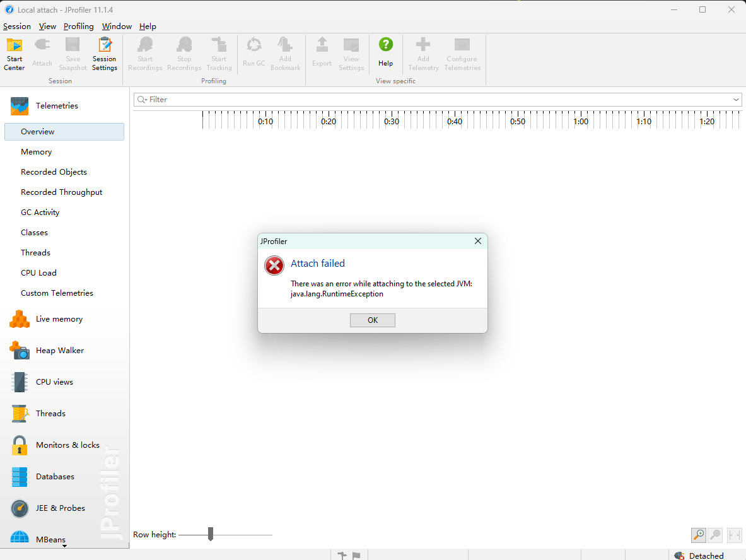Click the Filter text field
The image size is (746, 560).
click(x=437, y=100)
